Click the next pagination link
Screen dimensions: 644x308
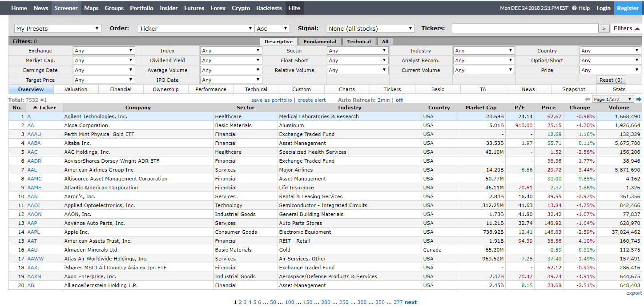pyautogui.click(x=411, y=302)
